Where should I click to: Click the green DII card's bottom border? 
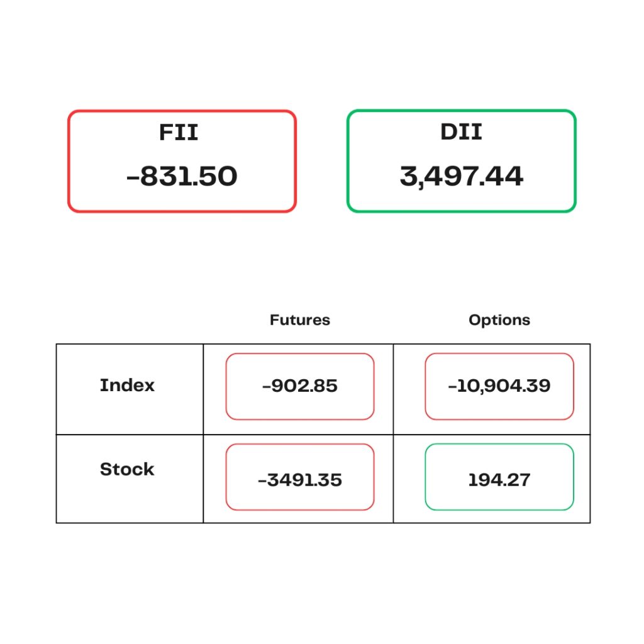[461, 211]
